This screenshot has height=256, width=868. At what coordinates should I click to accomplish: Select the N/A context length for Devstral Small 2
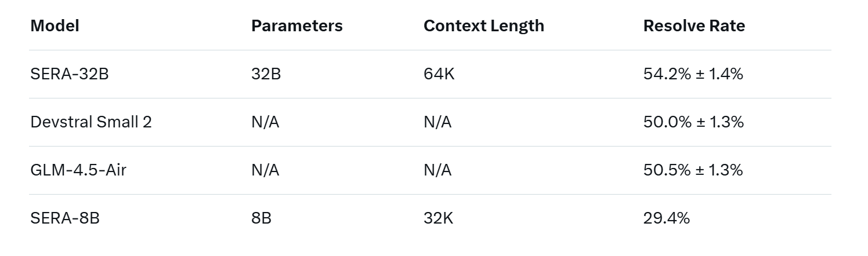437,122
